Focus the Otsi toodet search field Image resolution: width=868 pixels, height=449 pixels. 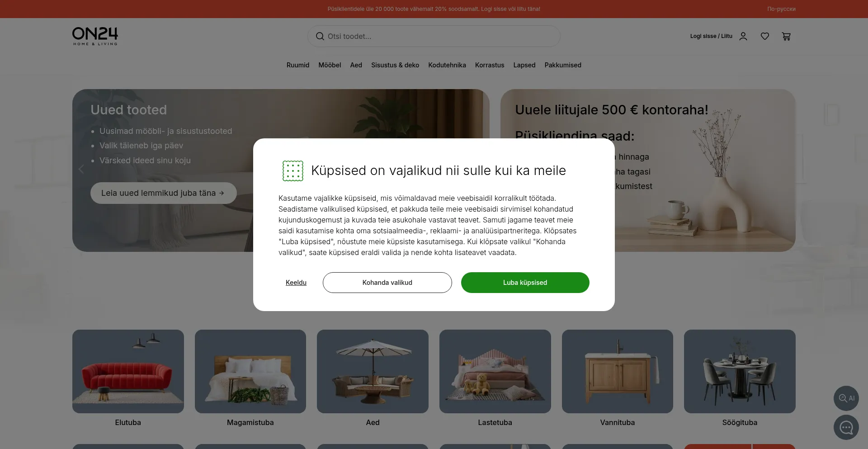pyautogui.click(x=434, y=36)
